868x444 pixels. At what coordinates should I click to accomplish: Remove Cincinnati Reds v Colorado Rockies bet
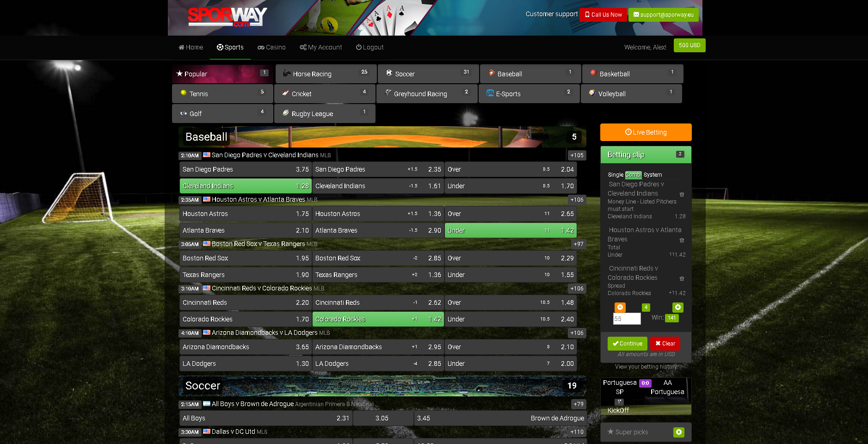tap(682, 279)
